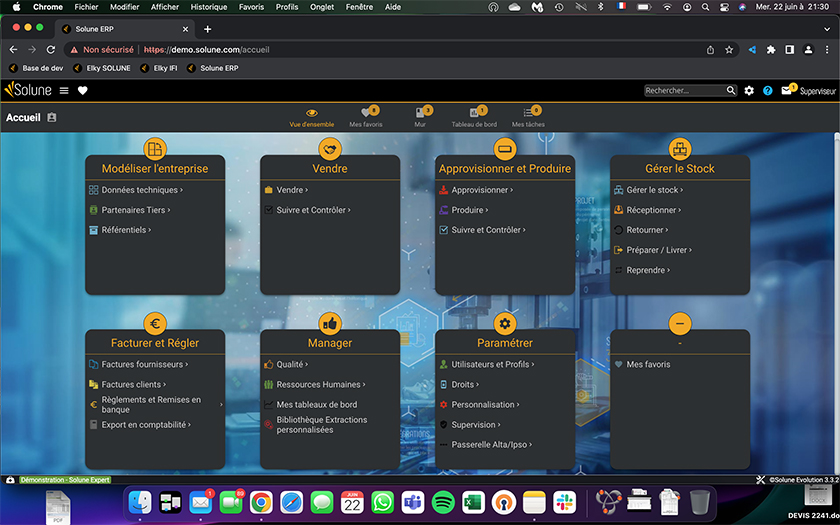The height and width of the screenshot is (525, 840).
Task: Switch to Tableau de bord tab
Action: (x=474, y=117)
